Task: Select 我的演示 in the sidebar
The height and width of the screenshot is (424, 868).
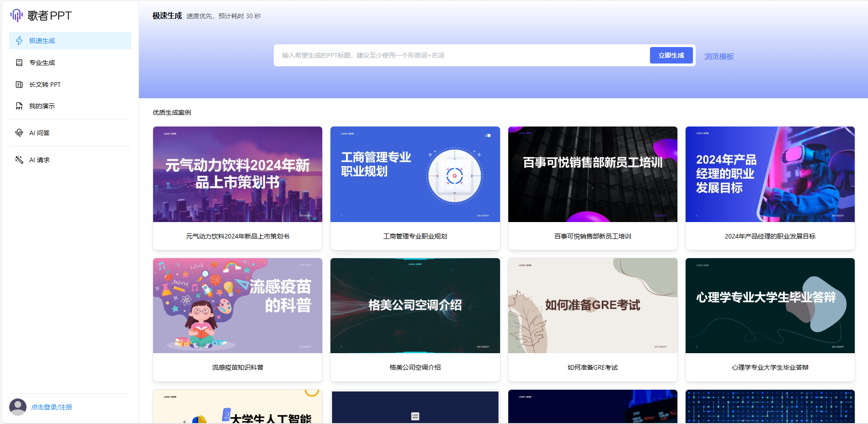Action: pyautogui.click(x=42, y=106)
